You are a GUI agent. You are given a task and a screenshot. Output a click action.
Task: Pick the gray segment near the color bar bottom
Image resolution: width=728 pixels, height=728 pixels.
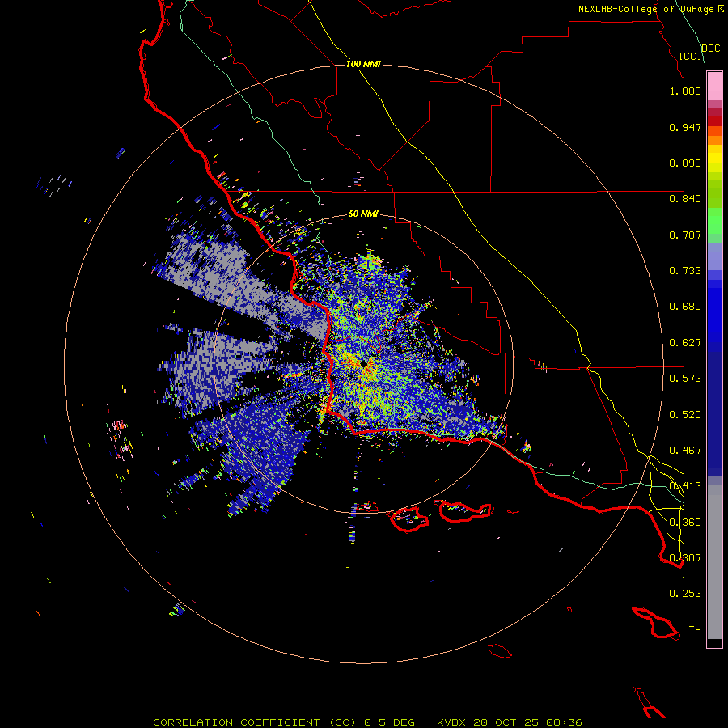tap(714, 562)
